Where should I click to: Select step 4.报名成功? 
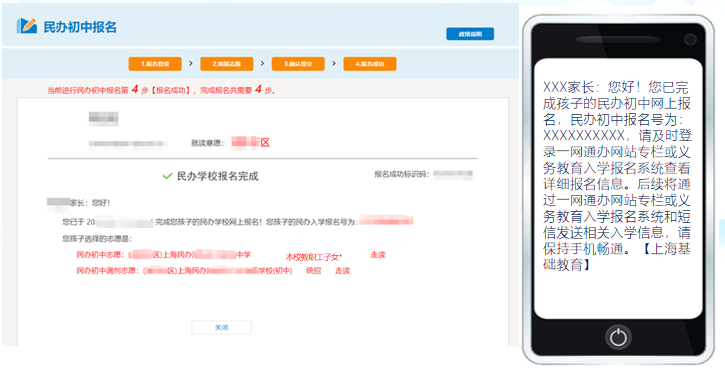pyautogui.click(x=370, y=64)
